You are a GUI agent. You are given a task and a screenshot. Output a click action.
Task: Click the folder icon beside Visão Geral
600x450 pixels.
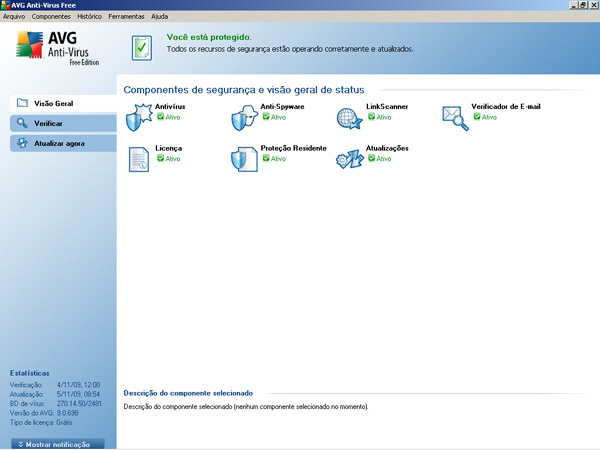click(x=22, y=103)
